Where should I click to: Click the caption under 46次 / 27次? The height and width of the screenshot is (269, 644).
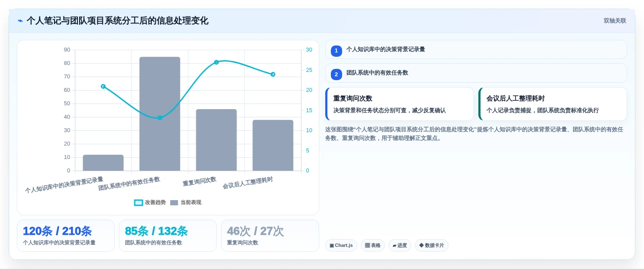click(x=243, y=243)
